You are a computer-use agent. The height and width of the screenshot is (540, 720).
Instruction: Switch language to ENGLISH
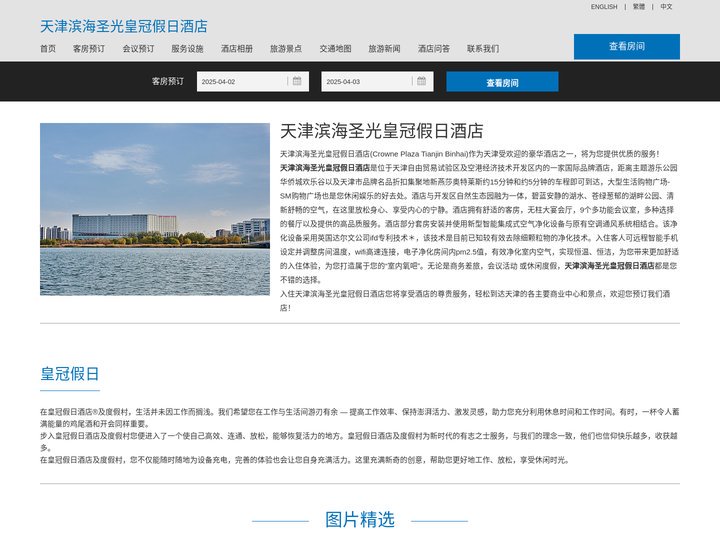[604, 7]
